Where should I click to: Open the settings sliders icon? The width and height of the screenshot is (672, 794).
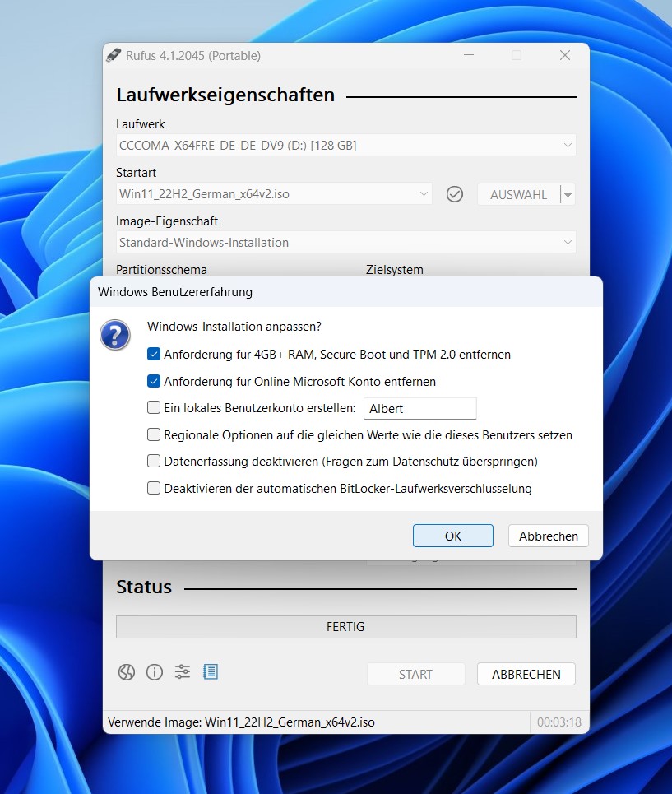coord(182,672)
